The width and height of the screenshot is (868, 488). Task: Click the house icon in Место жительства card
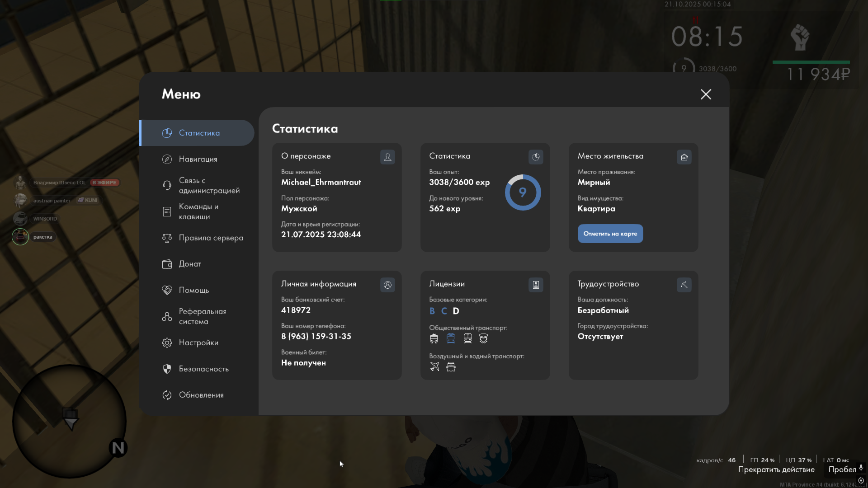click(684, 157)
